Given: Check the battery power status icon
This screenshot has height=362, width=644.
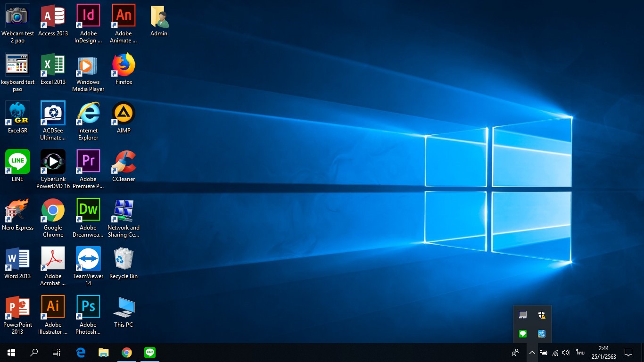Looking at the screenshot, I should pos(544,353).
